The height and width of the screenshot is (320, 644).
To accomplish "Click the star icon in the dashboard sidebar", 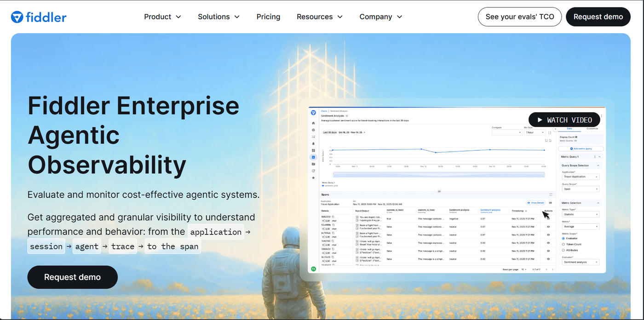I will [313, 177].
